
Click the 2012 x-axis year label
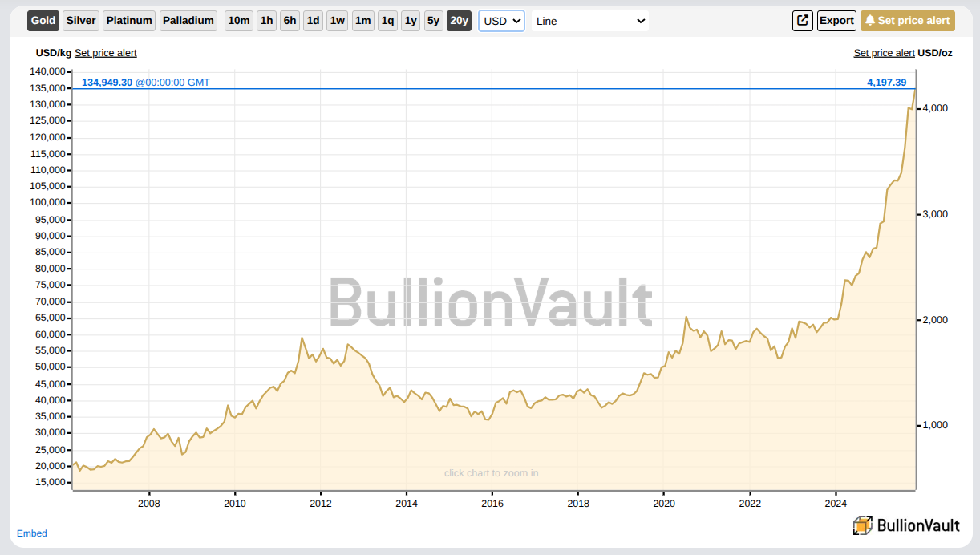pos(320,504)
